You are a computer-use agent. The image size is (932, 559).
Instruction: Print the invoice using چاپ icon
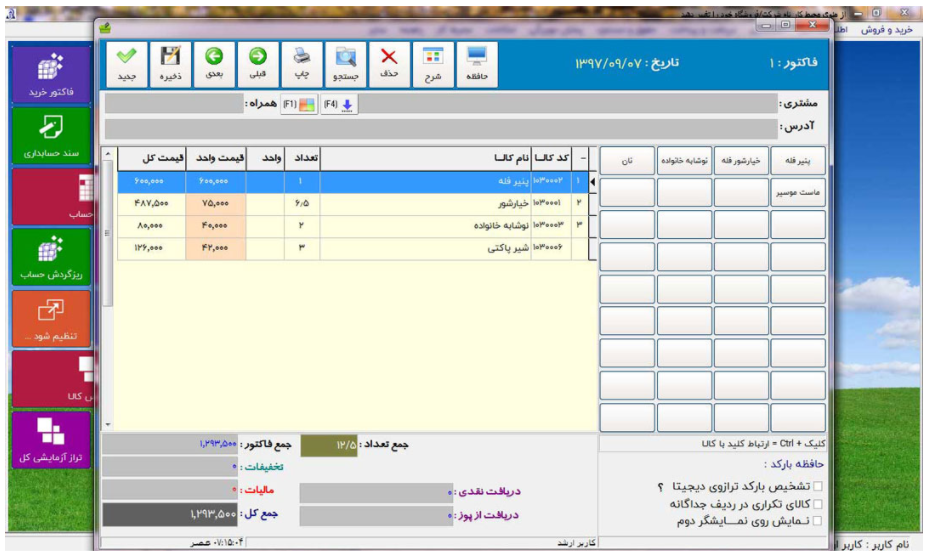coord(302,65)
